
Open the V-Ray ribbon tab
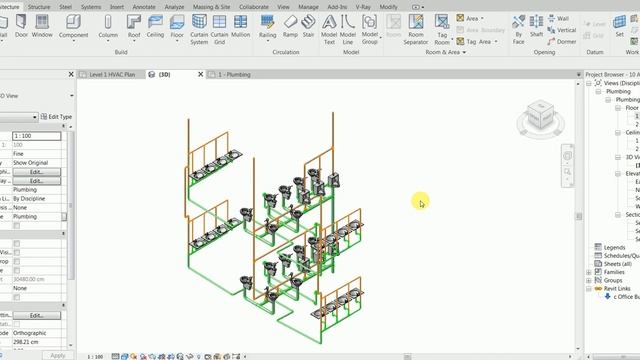click(363, 7)
